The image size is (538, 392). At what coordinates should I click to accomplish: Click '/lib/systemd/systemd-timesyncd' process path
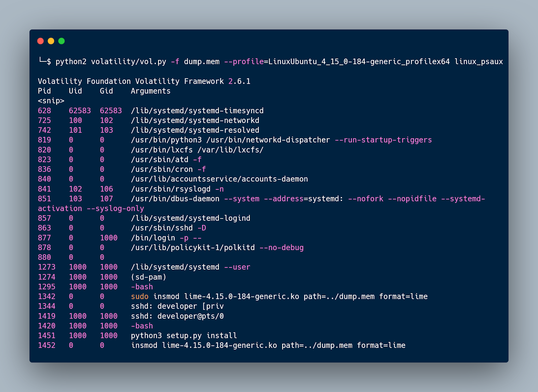point(197,111)
